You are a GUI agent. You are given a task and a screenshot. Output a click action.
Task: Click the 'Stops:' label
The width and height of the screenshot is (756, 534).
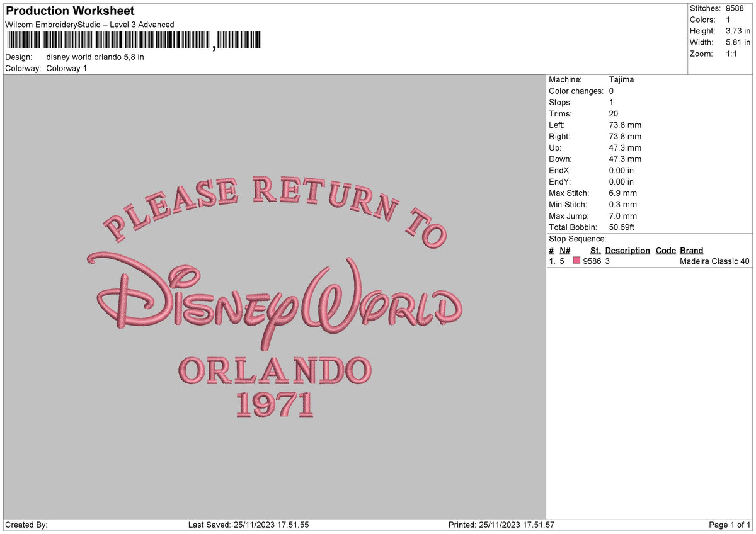tap(560, 102)
